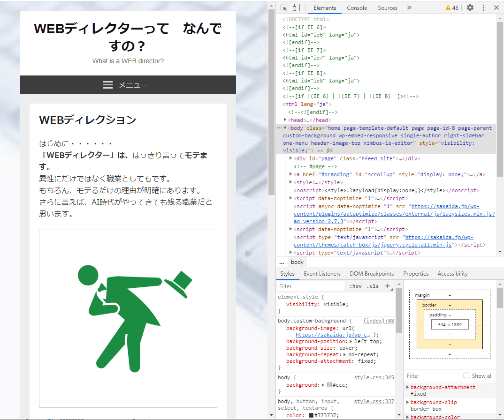Expand body background shorthand triangle

tap(323, 385)
